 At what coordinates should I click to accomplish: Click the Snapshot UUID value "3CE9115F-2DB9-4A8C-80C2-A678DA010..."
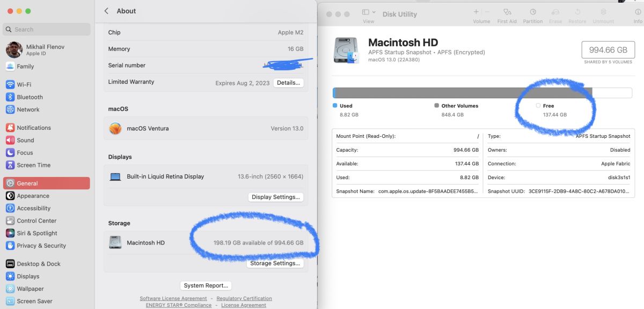coord(579,191)
